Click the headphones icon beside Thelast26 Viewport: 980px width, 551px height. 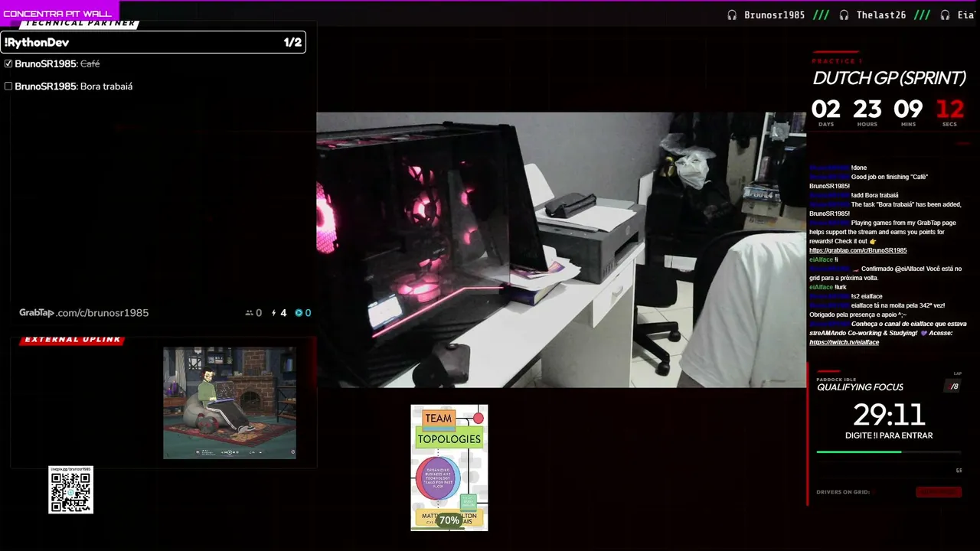click(844, 15)
